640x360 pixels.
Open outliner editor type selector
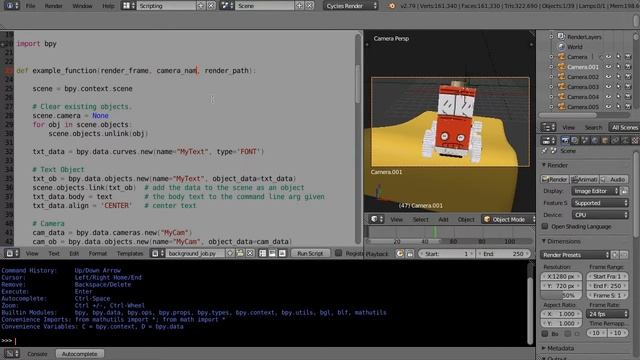click(548, 127)
